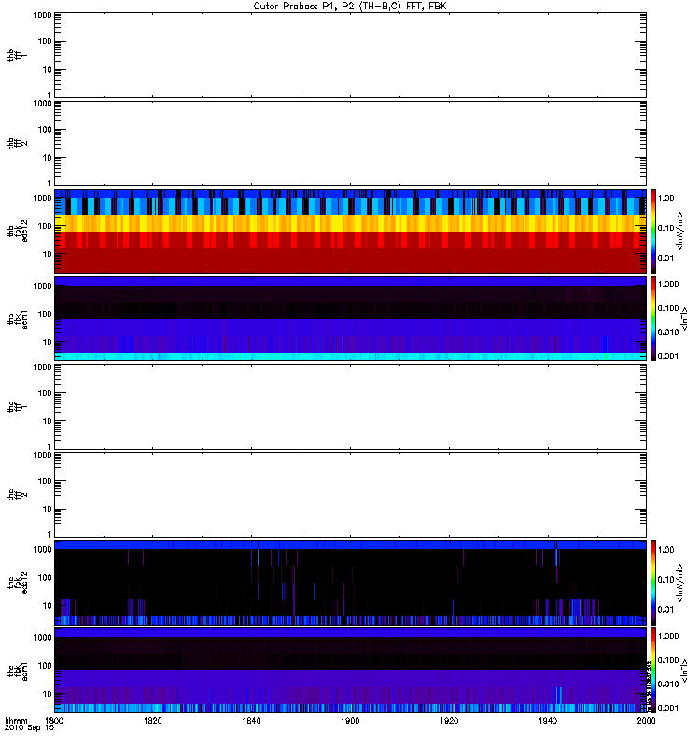Click the '<|mV/m|>' unit label of thb edc12 color bar

point(679,231)
